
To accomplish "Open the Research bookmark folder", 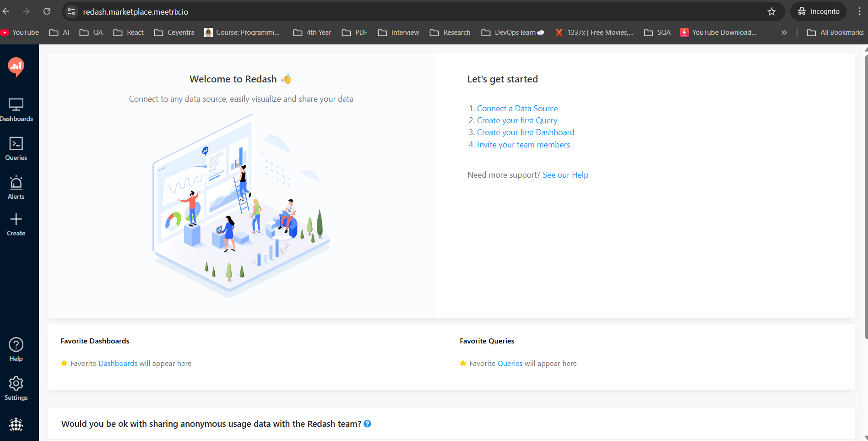I will [450, 33].
